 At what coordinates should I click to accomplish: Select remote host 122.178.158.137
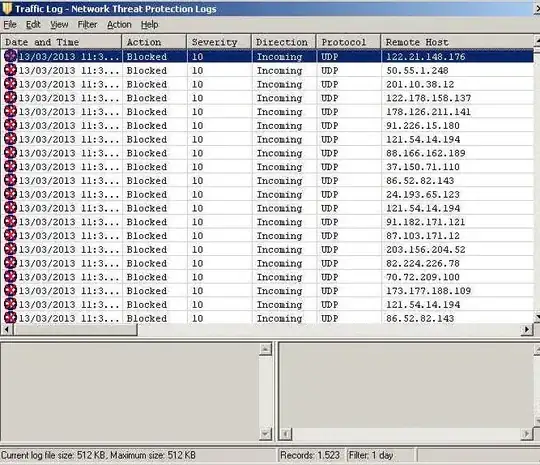428,98
